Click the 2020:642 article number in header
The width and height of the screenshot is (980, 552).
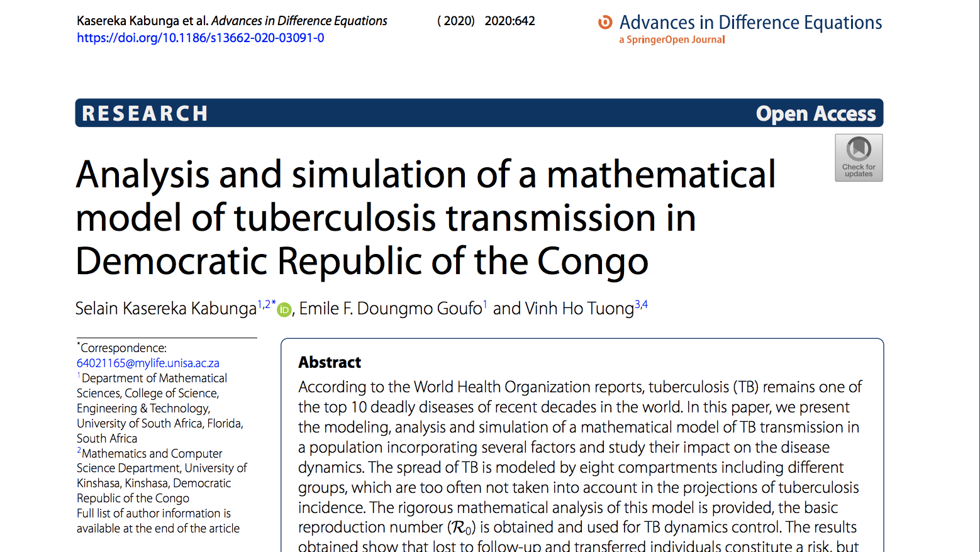(509, 21)
